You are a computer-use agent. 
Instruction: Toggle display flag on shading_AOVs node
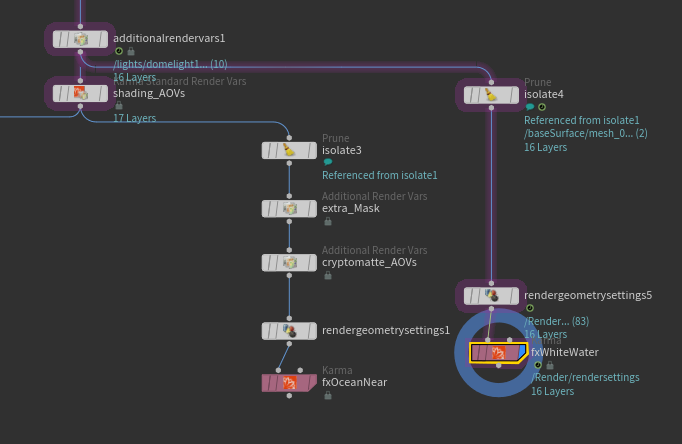103,93
